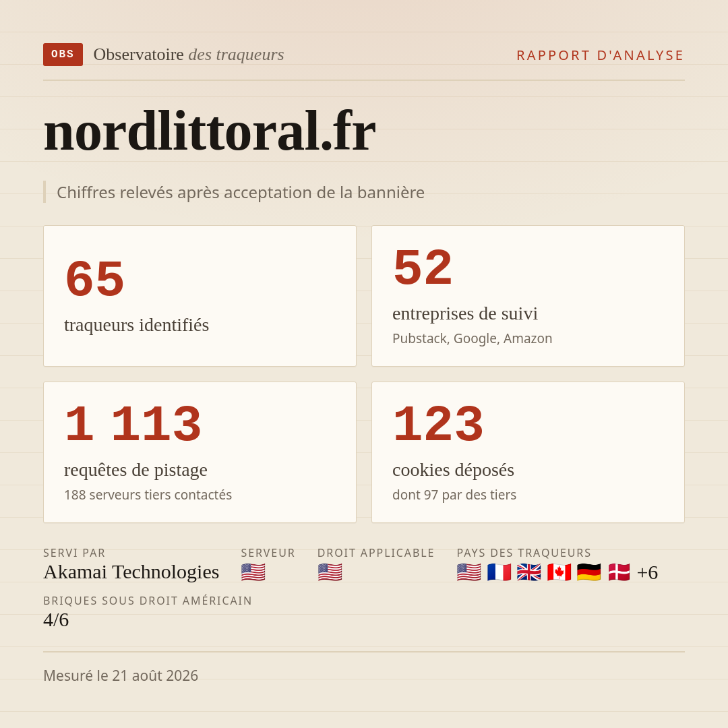Click the French flag in tracker countries

click(x=499, y=572)
